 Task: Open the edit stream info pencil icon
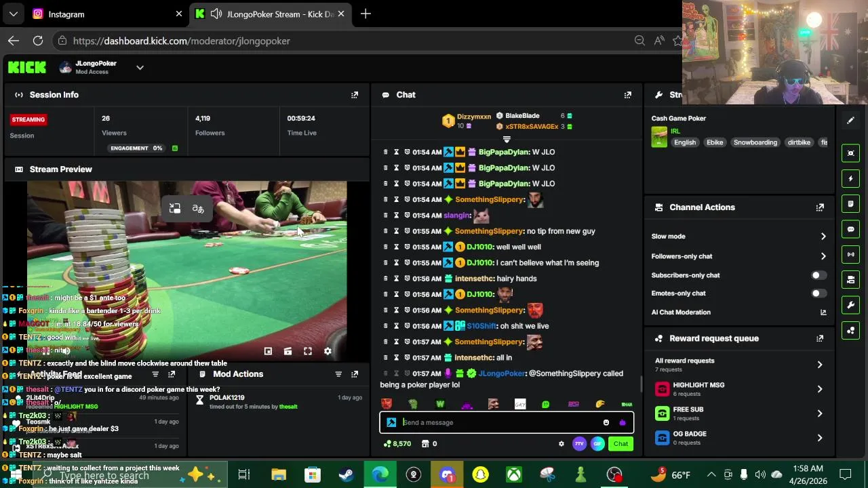click(x=850, y=121)
